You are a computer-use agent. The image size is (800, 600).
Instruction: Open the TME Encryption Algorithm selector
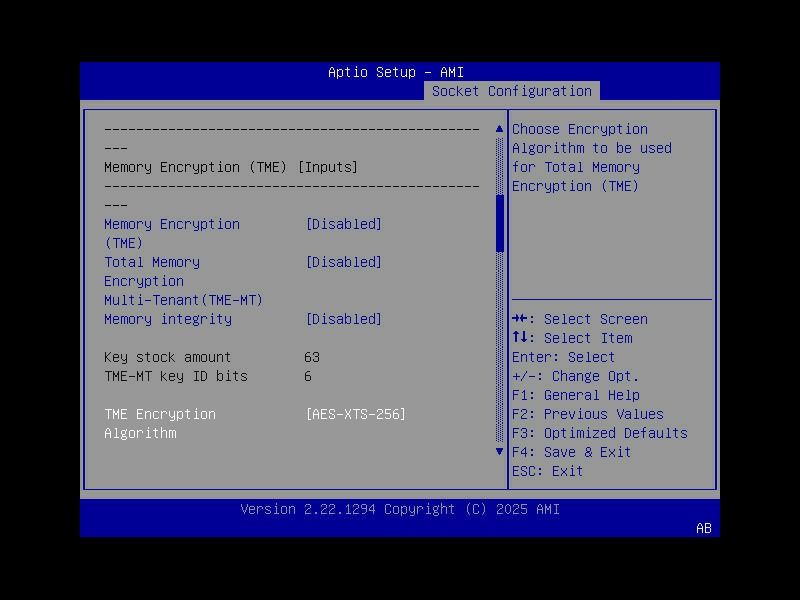coord(356,414)
